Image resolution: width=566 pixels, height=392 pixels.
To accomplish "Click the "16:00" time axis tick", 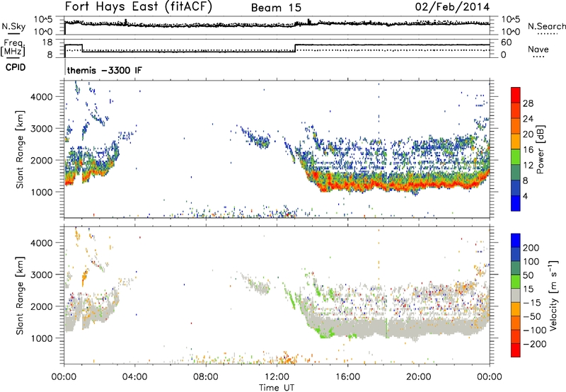I will pos(347,377).
